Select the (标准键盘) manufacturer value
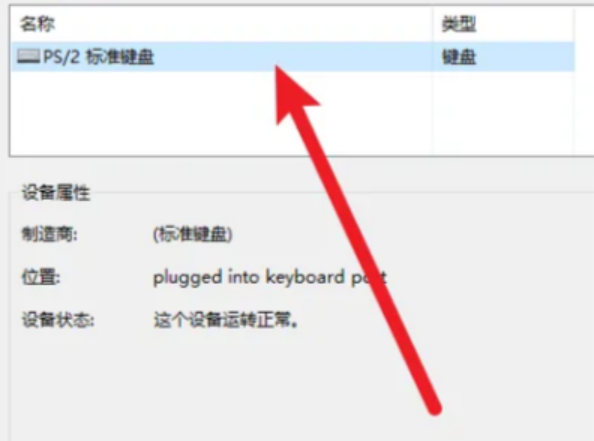Screen dimensions: 594x441 coord(192,235)
